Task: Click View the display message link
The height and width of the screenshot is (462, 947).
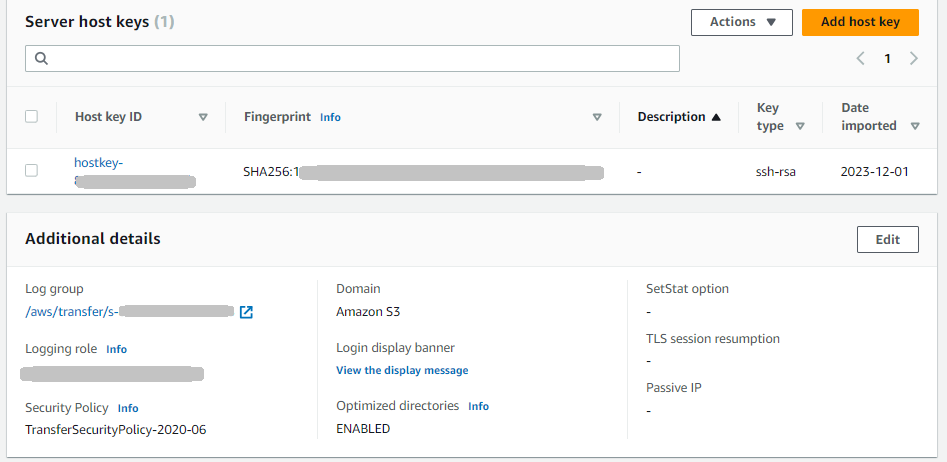Action: point(402,370)
